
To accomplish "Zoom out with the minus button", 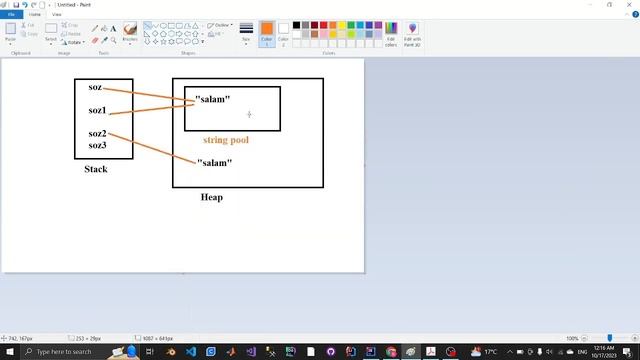I will click(584, 338).
